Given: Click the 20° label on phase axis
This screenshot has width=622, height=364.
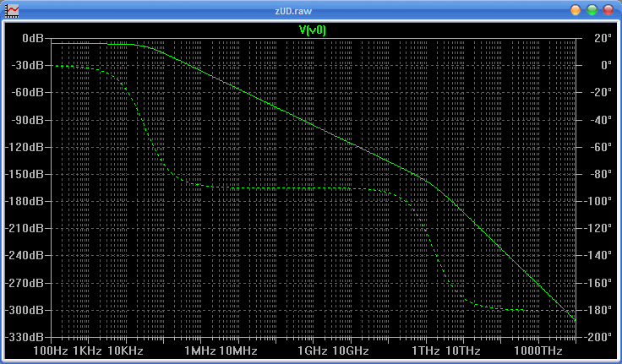Looking at the screenshot, I should tap(603, 39).
